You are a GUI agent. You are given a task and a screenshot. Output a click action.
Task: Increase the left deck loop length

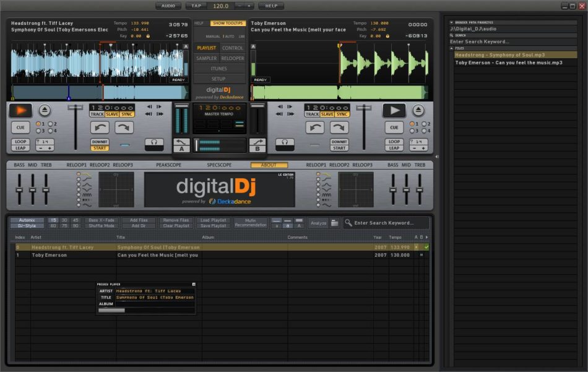50,148
